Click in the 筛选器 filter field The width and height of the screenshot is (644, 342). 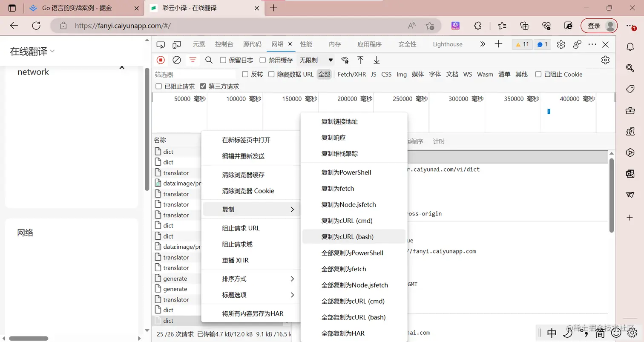pos(195,75)
